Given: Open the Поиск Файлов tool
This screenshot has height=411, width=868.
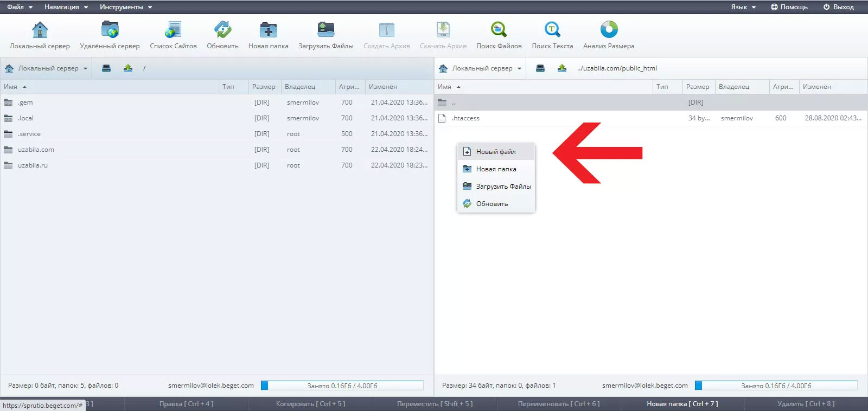Looking at the screenshot, I should pos(499,30).
